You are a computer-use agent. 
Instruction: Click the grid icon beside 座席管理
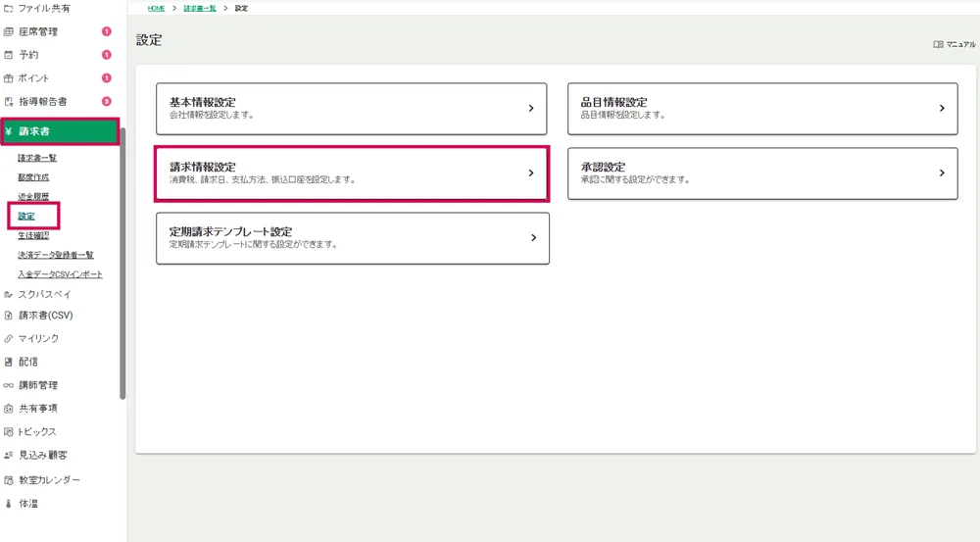pyautogui.click(x=9, y=31)
